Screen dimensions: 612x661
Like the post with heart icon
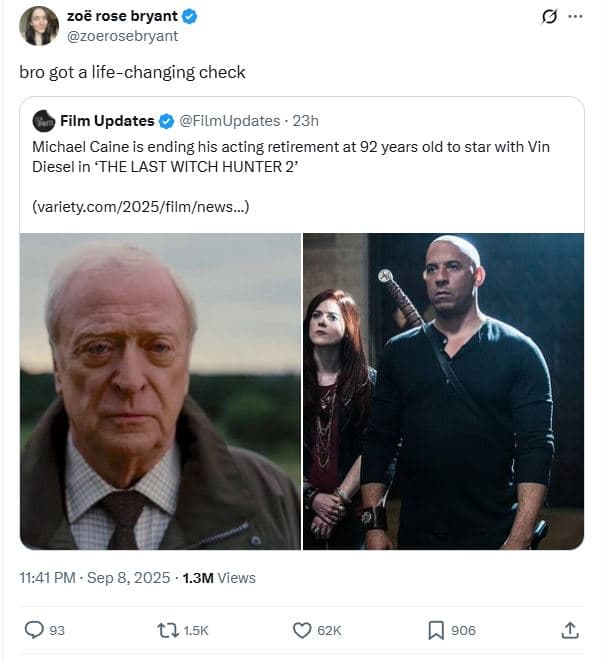tap(302, 630)
